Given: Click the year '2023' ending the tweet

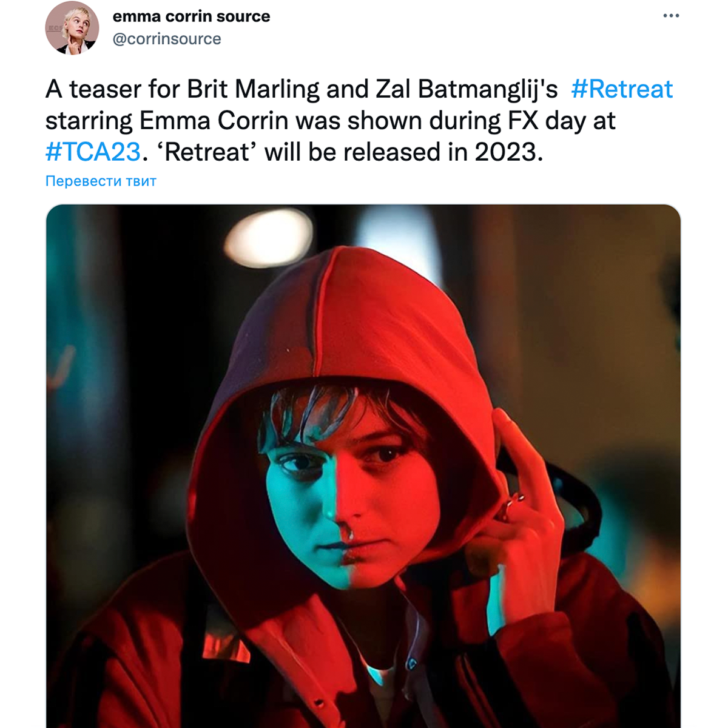Looking at the screenshot, I should [506, 152].
